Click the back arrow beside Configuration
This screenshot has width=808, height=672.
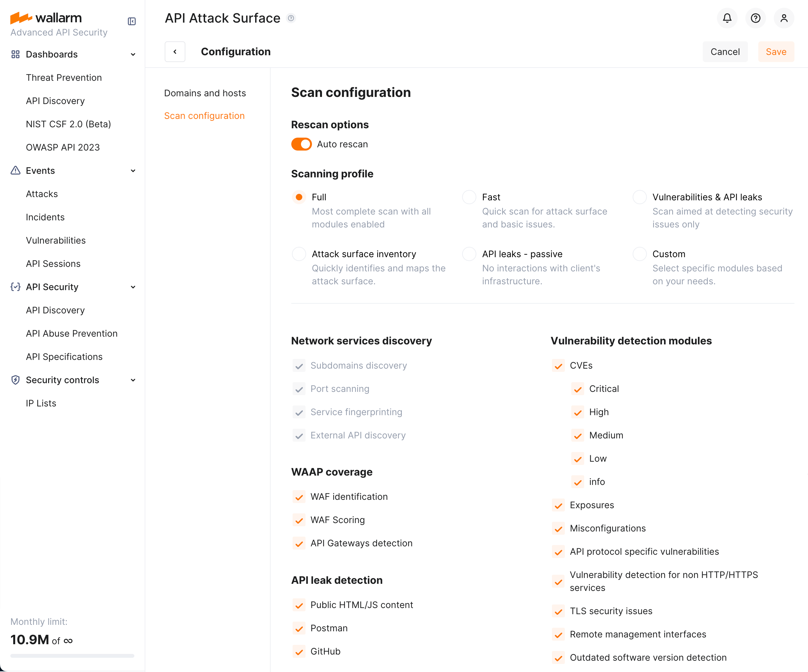pos(175,52)
